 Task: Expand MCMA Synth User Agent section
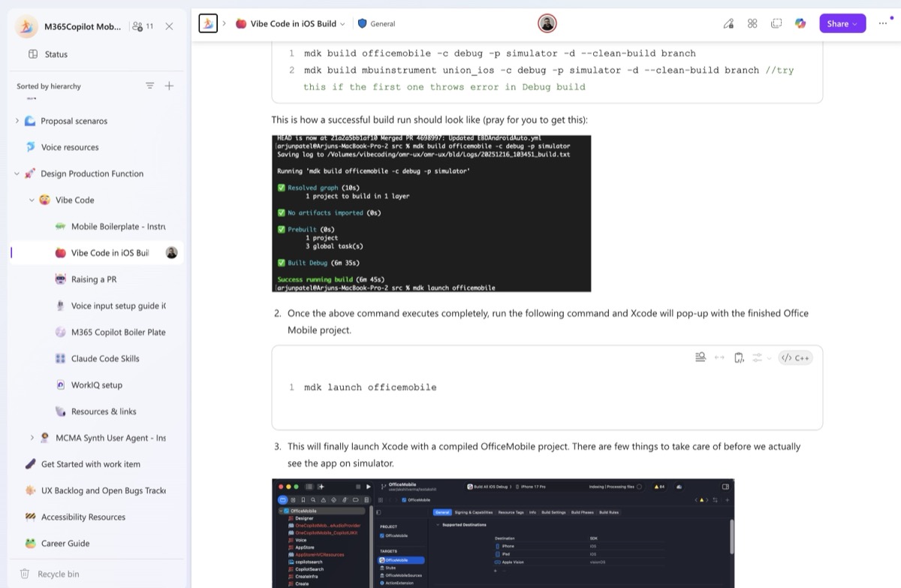pyautogui.click(x=32, y=438)
